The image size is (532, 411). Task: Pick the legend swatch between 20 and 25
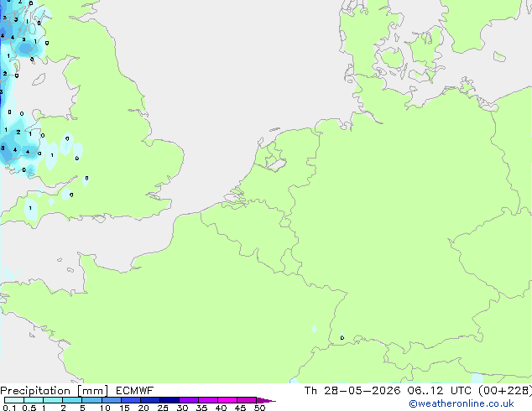(150, 400)
